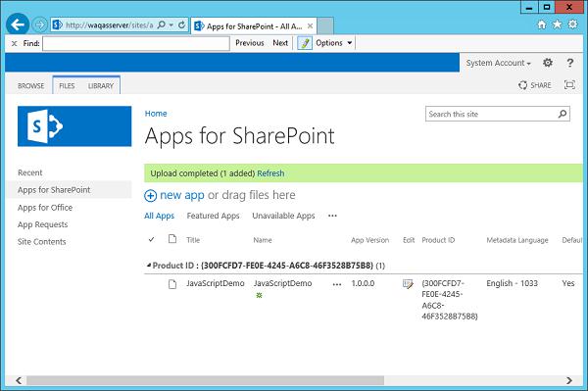Image resolution: width=588 pixels, height=391 pixels.
Task: Click the new app link
Action: [182, 195]
